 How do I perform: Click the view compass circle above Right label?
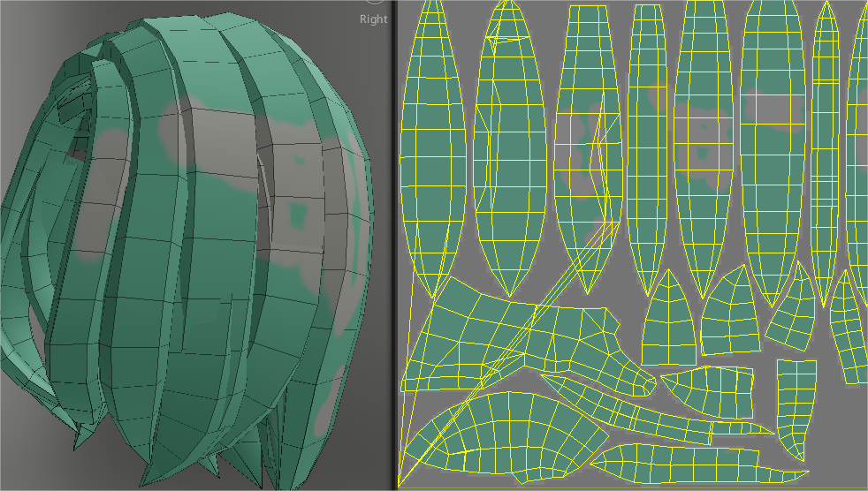374,3
